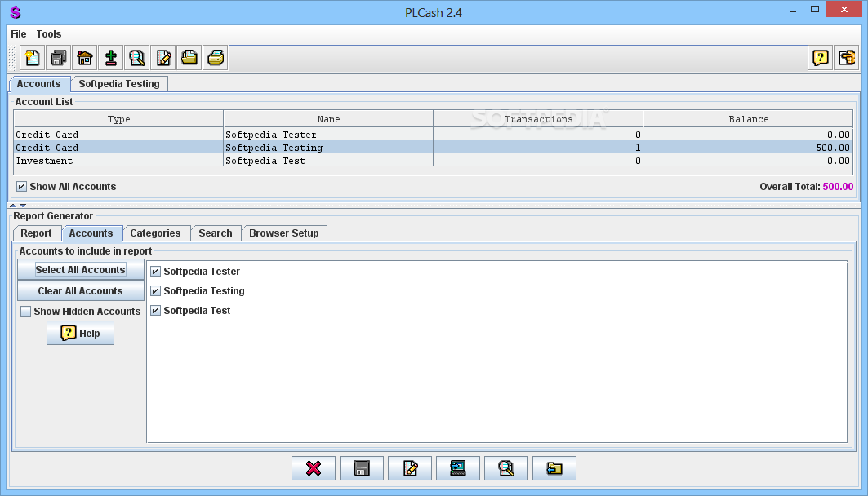Click the printer icon in toolbar

point(216,57)
